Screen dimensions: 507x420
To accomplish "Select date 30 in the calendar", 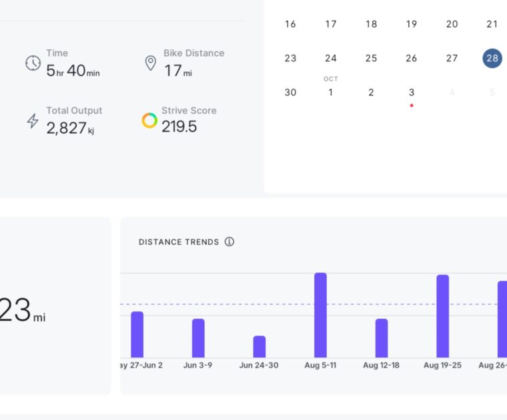I will click(290, 93).
